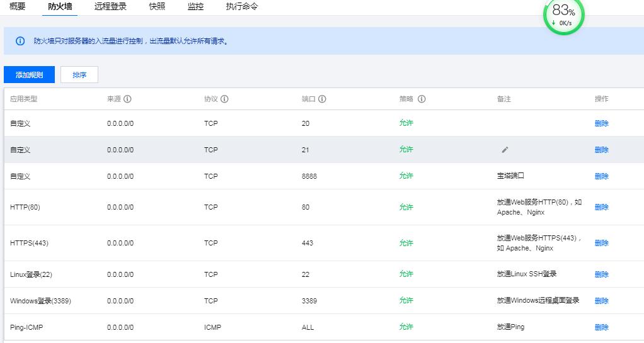Edit remark pencil icon for port 21
This screenshot has height=343, width=644.
(x=505, y=150)
